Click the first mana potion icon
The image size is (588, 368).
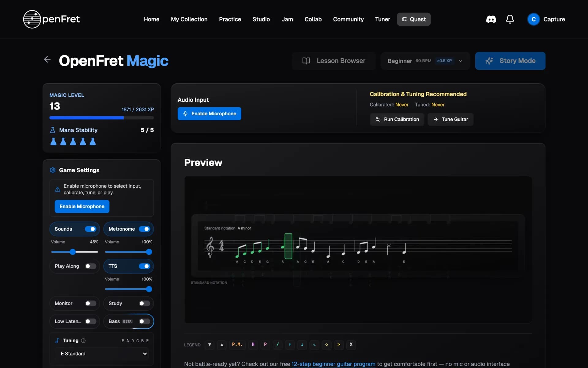pos(53,141)
